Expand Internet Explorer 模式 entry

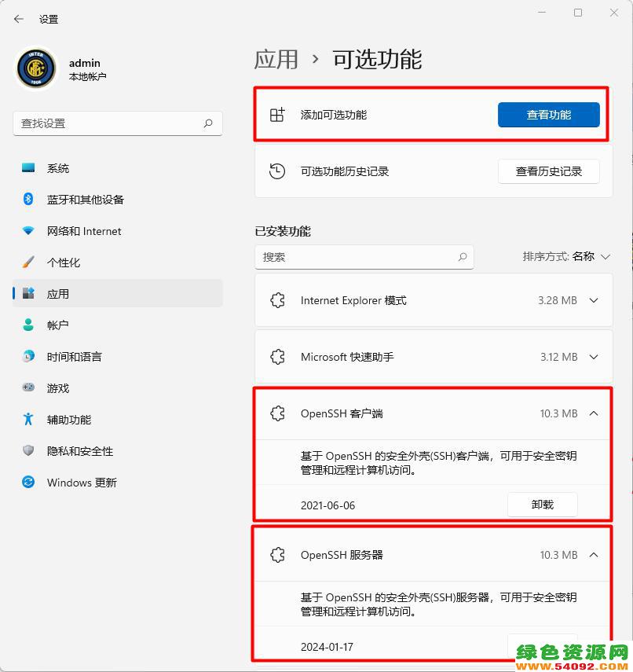[x=594, y=300]
